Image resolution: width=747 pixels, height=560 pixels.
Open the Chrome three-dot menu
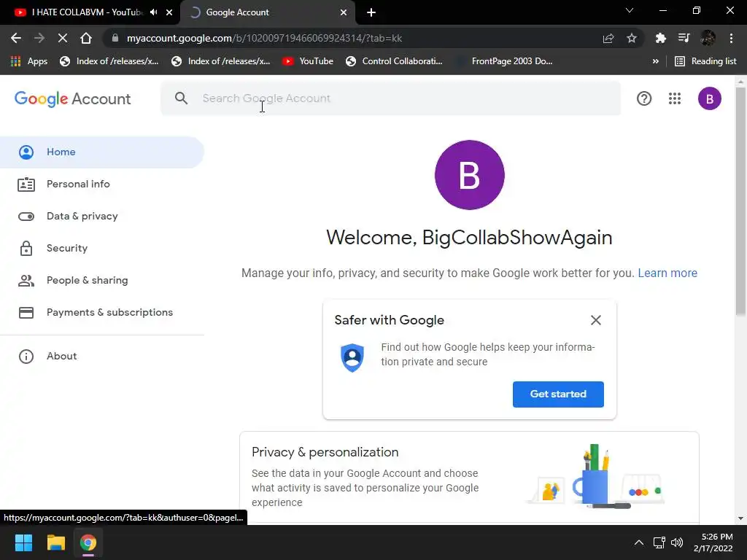coord(731,38)
